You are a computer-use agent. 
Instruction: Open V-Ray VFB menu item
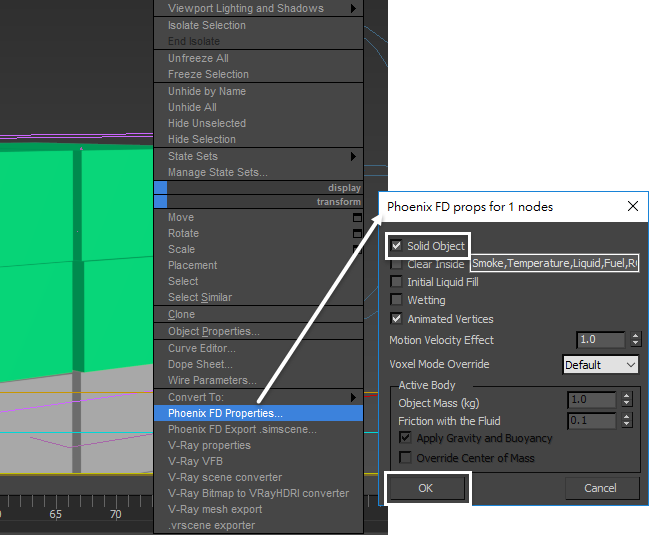(x=258, y=461)
